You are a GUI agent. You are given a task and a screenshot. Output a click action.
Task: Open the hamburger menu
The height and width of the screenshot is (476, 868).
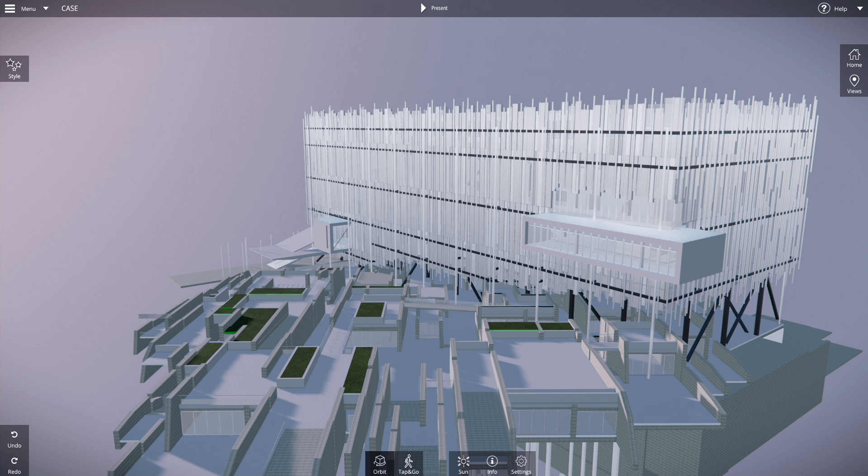point(9,8)
